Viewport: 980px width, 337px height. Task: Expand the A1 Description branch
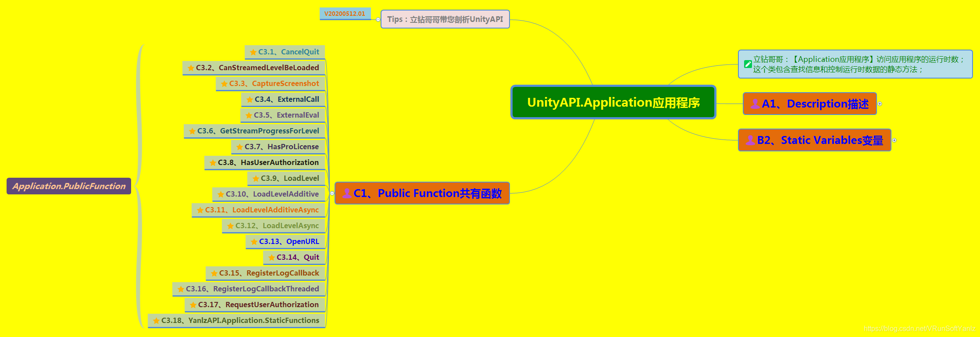pyautogui.click(x=880, y=104)
